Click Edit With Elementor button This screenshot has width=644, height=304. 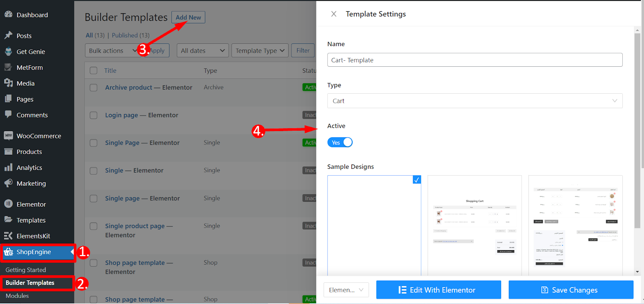coord(439,290)
